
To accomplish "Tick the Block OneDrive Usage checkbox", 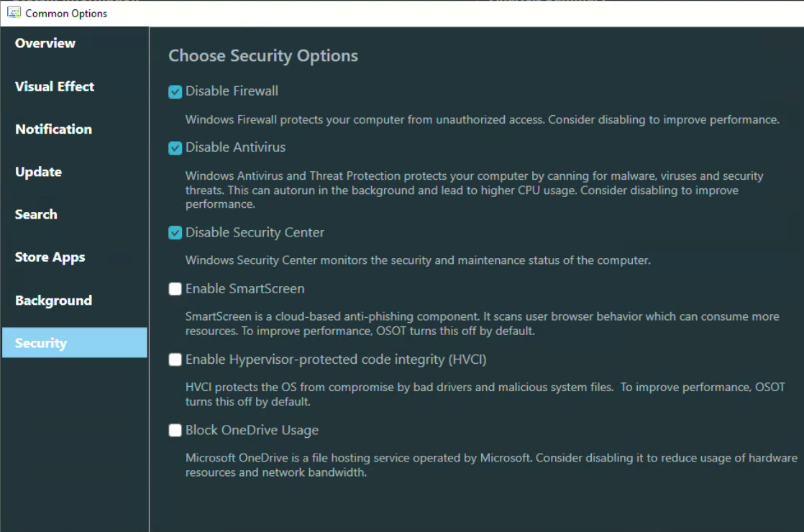I will 175,431.
